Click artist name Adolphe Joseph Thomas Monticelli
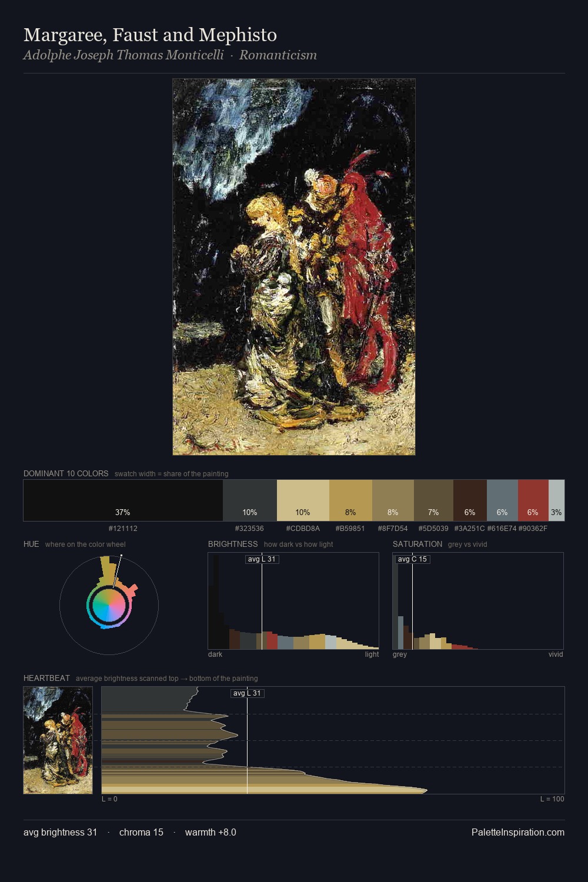Screen dimensions: 588x882 [123, 55]
